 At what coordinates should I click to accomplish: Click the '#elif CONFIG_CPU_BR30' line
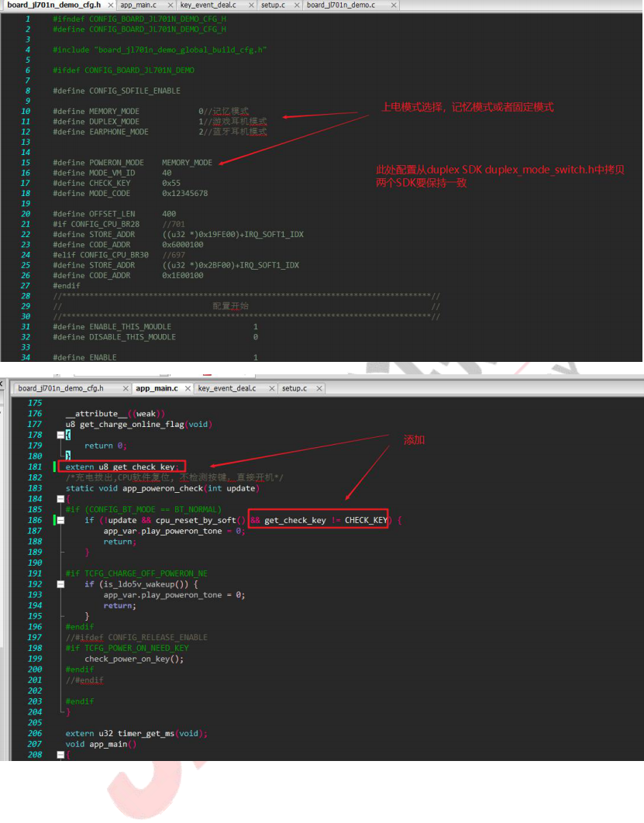point(119,254)
